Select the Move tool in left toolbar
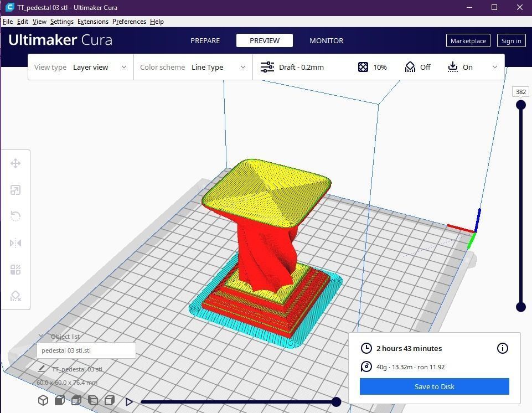The height and width of the screenshot is (413, 532). pos(16,163)
